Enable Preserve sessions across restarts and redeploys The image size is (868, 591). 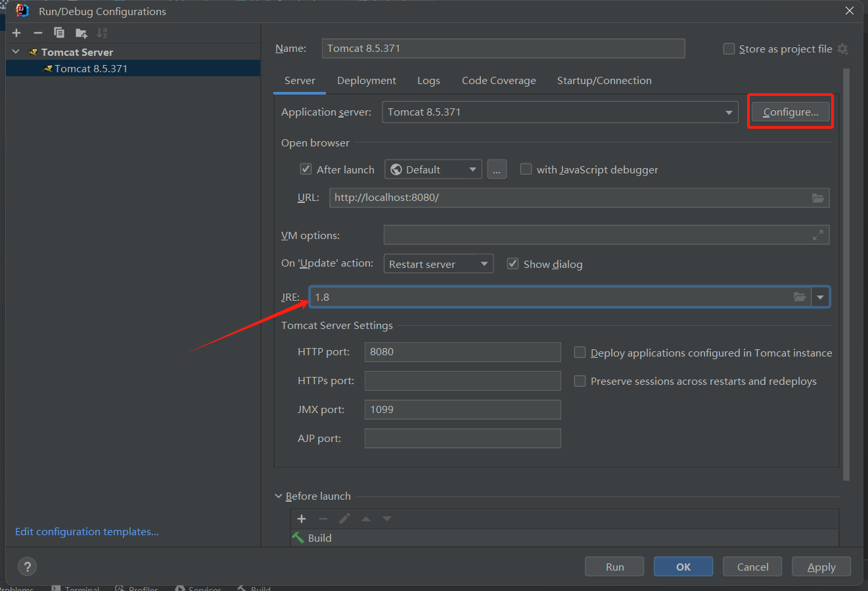pos(580,381)
